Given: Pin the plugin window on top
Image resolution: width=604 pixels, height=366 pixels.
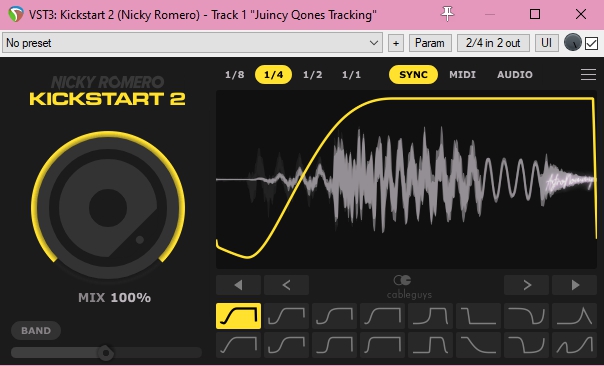Looking at the screenshot, I should click(x=447, y=14).
